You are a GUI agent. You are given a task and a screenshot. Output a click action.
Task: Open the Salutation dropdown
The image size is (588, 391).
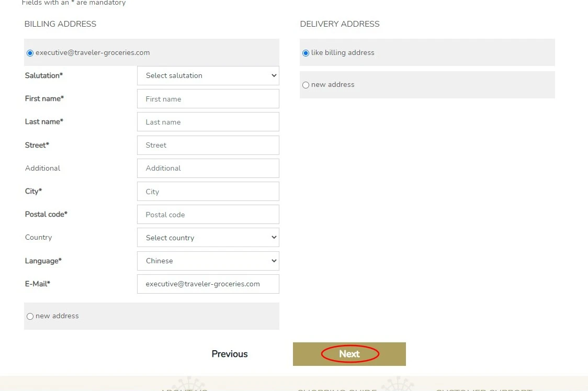click(208, 75)
